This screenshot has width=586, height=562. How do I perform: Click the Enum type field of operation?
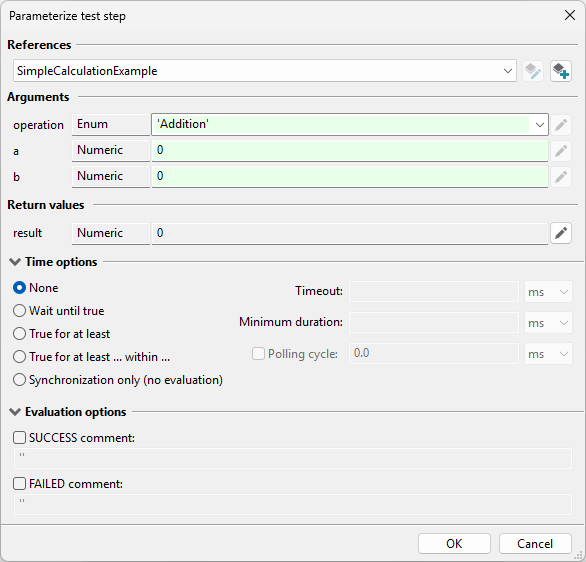111,124
